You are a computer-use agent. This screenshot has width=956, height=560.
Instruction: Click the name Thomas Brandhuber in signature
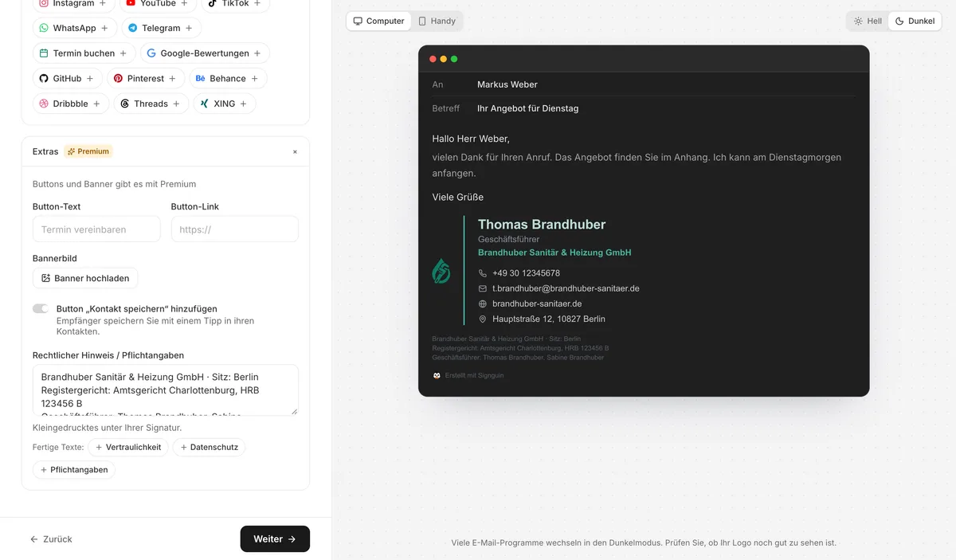(x=542, y=225)
